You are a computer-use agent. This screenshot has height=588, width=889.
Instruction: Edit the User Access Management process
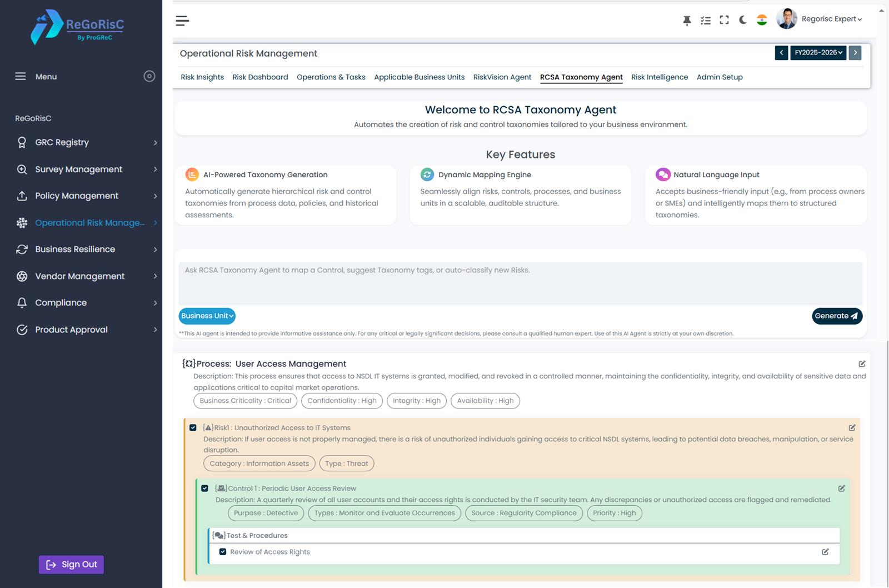862,364
